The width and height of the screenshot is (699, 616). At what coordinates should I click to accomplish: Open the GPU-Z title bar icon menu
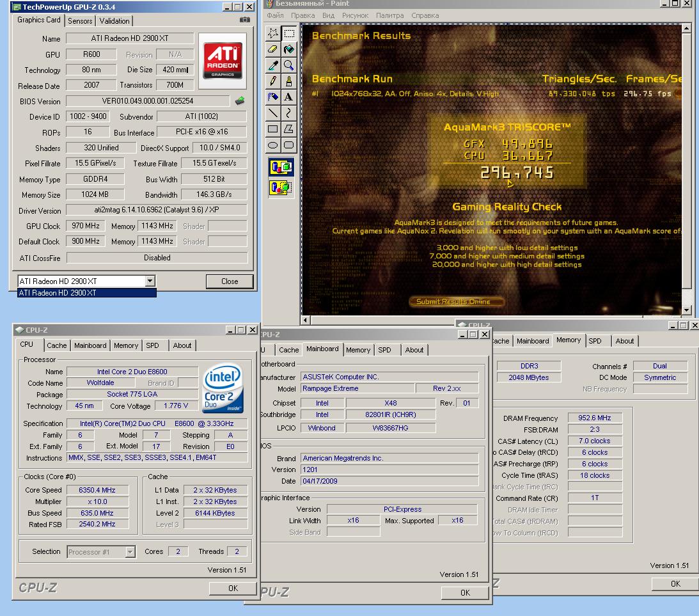click(x=17, y=6)
